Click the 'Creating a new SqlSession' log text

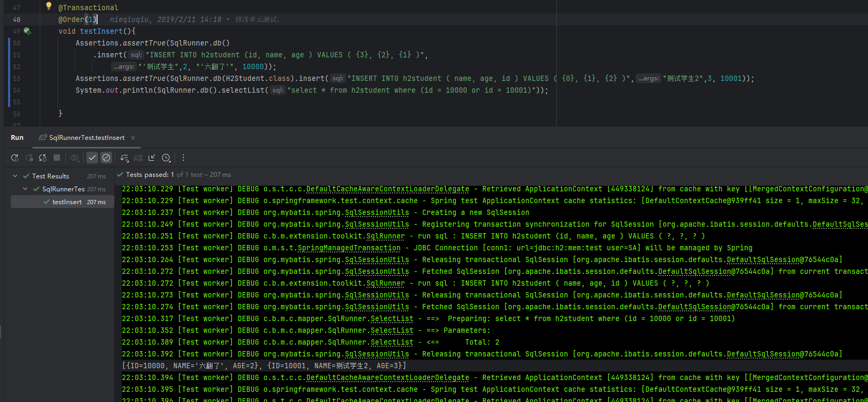coord(475,212)
